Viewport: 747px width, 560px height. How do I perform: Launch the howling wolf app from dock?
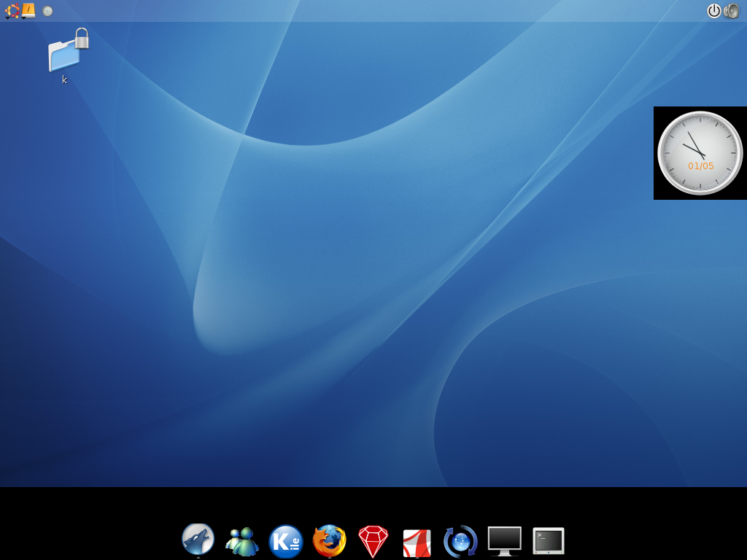198,540
